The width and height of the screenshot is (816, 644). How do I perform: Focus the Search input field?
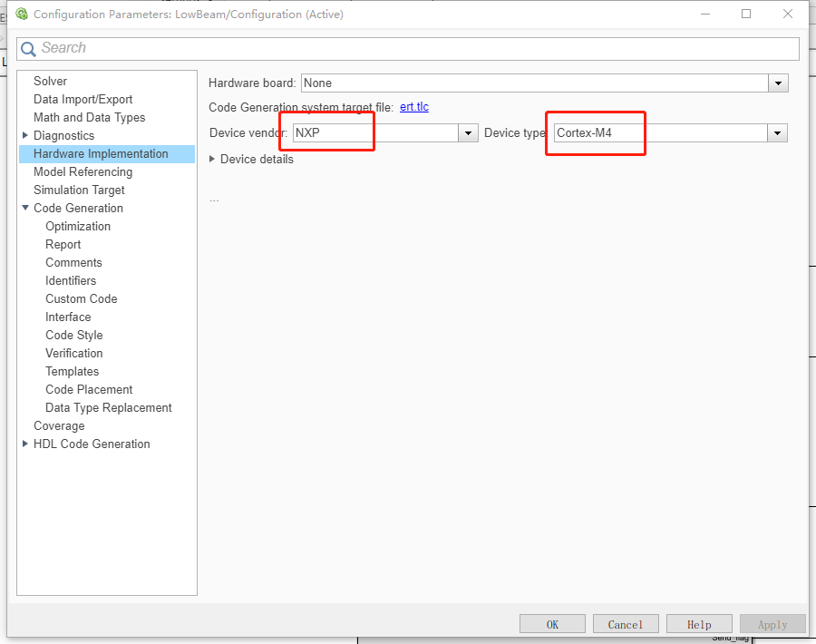tap(408, 48)
